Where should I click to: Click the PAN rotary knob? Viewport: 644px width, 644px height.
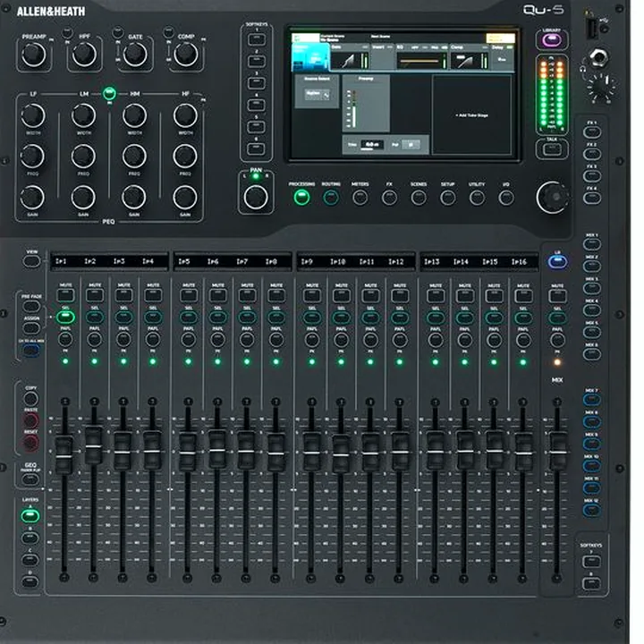coord(256,197)
